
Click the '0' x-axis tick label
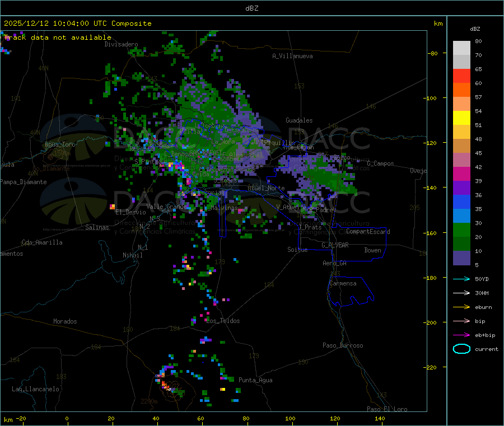(x=67, y=418)
